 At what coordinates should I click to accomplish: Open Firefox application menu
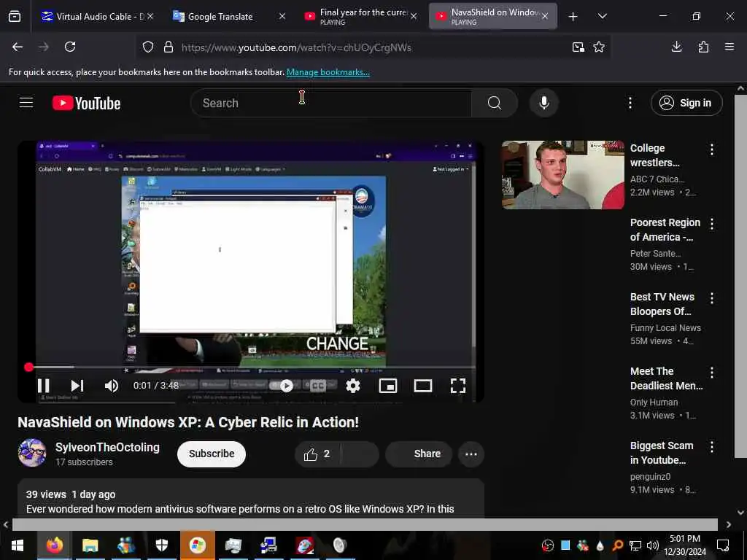[x=729, y=47]
